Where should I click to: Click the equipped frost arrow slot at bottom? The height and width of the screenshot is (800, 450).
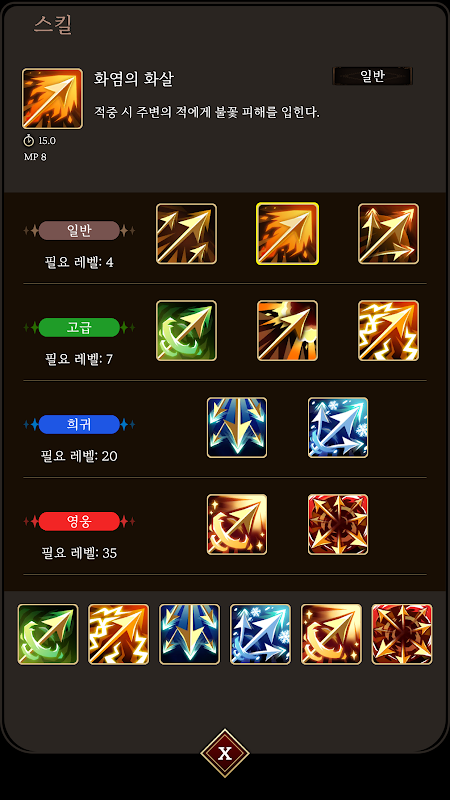(260, 634)
